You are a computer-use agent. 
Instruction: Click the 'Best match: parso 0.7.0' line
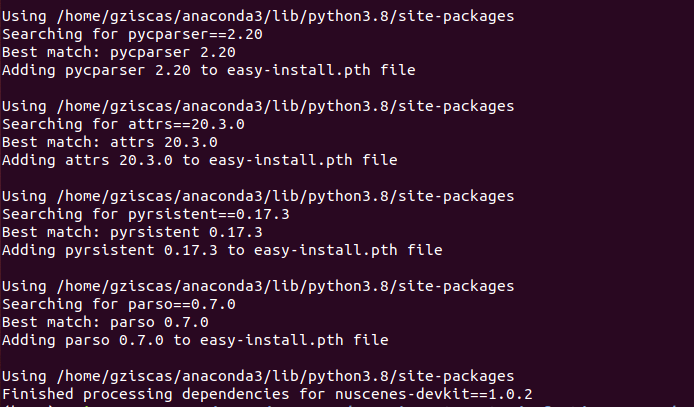[105, 322]
